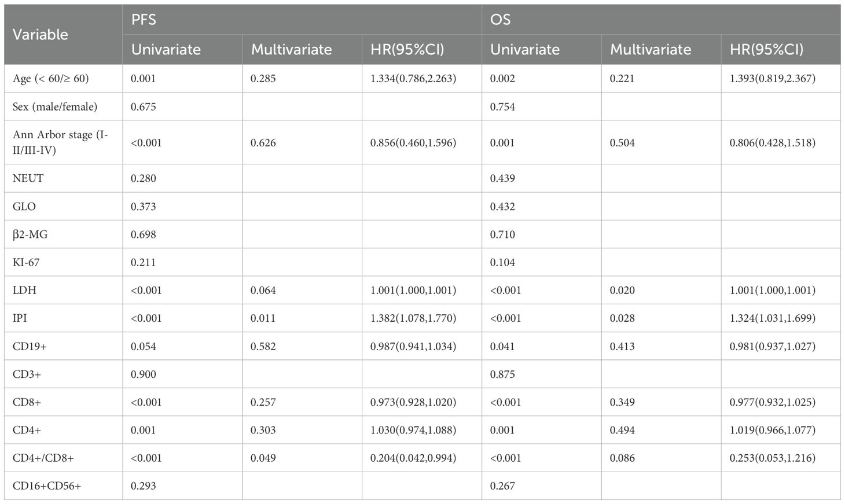Click the Variable column header
The width and height of the screenshot is (845, 504).
point(41,35)
